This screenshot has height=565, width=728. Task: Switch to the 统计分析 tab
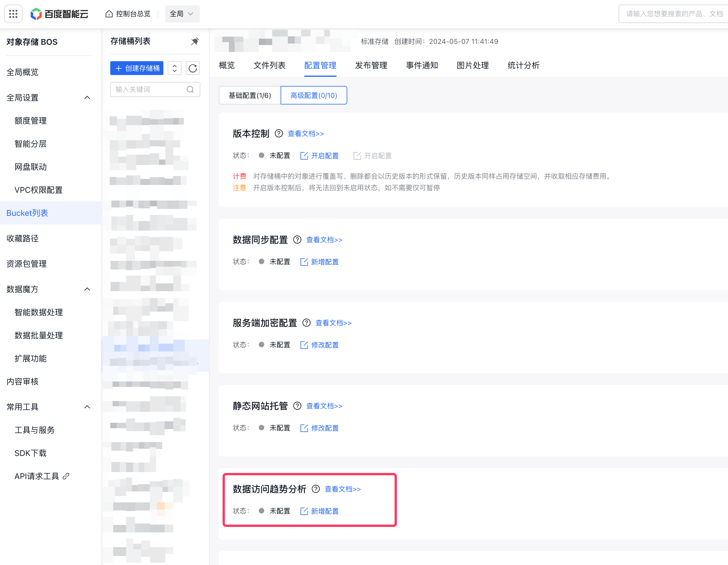click(523, 65)
